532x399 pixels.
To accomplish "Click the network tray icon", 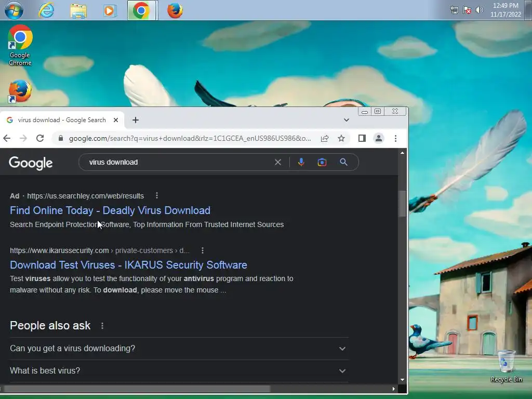I will 454,10.
